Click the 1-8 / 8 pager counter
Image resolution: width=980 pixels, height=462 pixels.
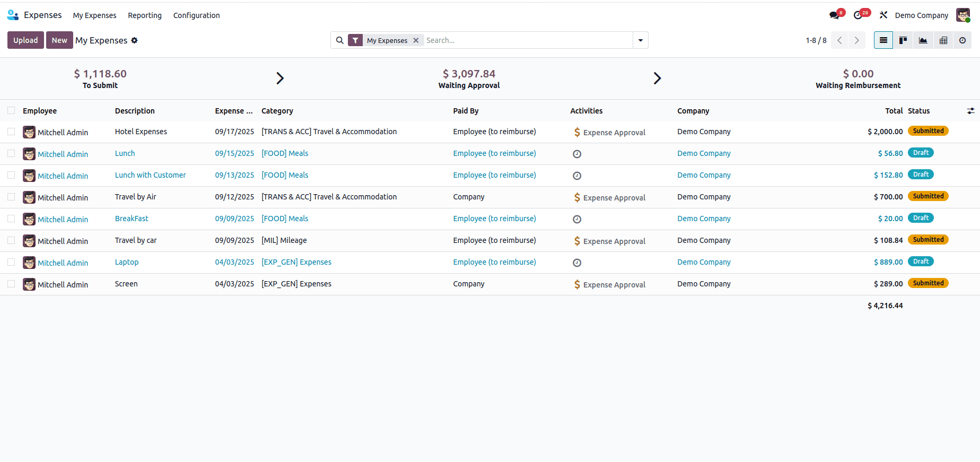coord(816,40)
